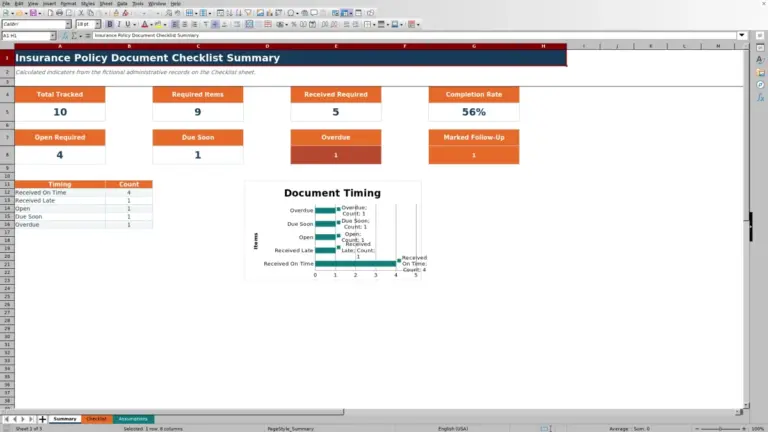Click the Function Wizard icon
768x432 pixels.
(65, 35)
